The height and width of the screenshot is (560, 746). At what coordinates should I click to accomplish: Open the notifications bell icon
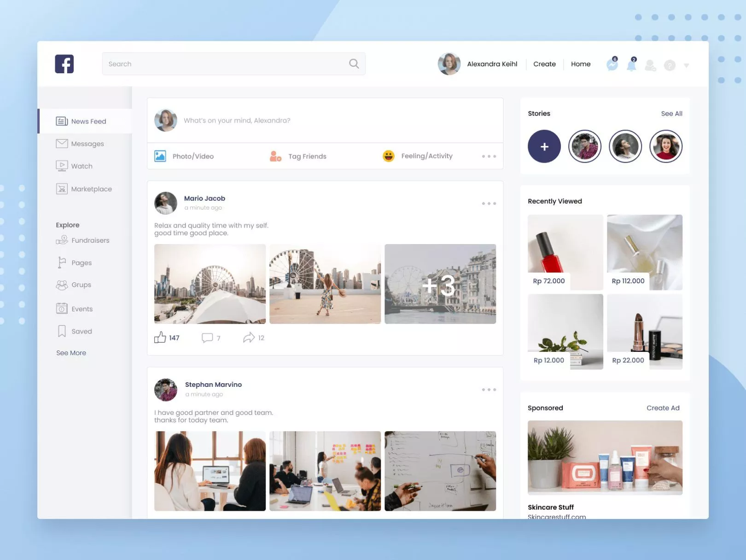[x=631, y=64]
